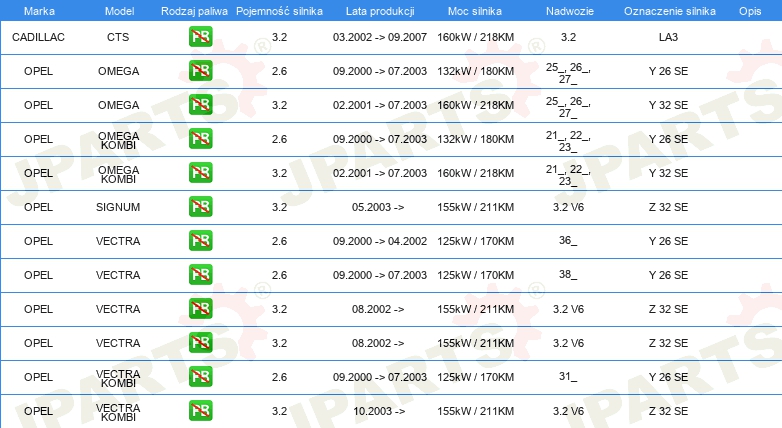Click body codes 21_, 22_, 23_ in OMEGA KOMBI 3.2 row
This screenshot has width=782, height=428.
(568, 175)
